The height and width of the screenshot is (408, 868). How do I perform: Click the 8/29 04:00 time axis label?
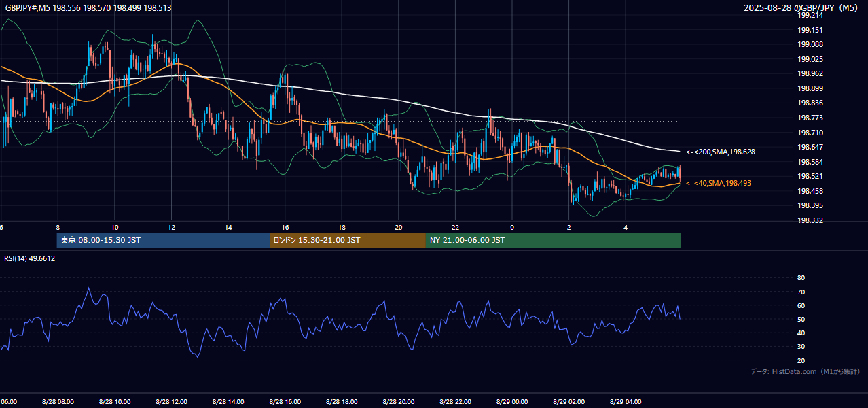(626, 401)
